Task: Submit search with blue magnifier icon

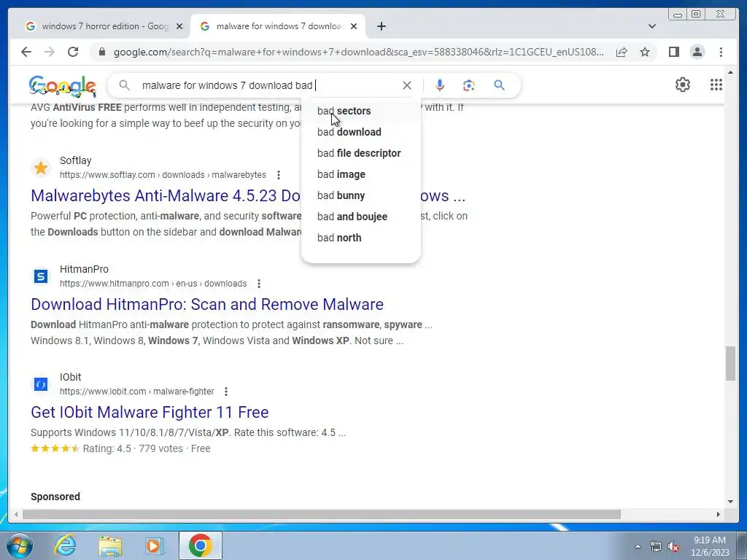Action: click(x=499, y=85)
